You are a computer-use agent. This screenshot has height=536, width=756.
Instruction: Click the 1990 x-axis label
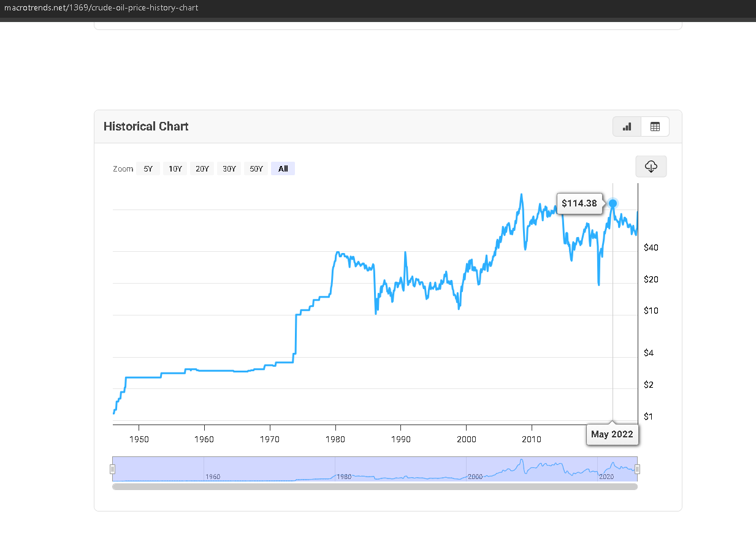pos(401,439)
